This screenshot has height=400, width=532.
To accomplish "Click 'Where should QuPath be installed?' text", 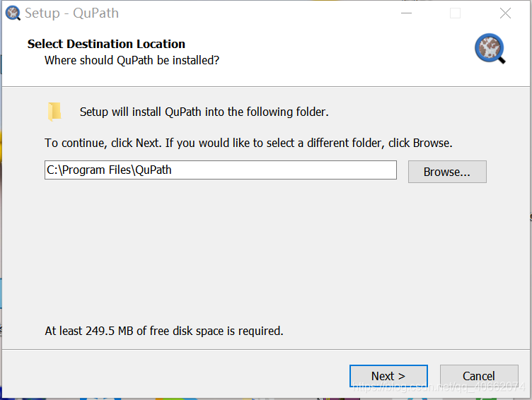I will pyautogui.click(x=132, y=60).
